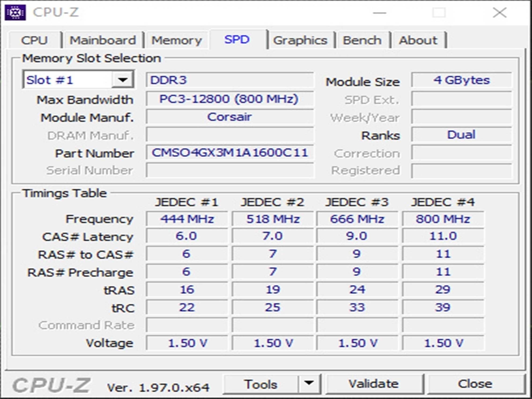532x399 pixels.
Task: Click the tRAS value 24
Action: pyautogui.click(x=357, y=289)
